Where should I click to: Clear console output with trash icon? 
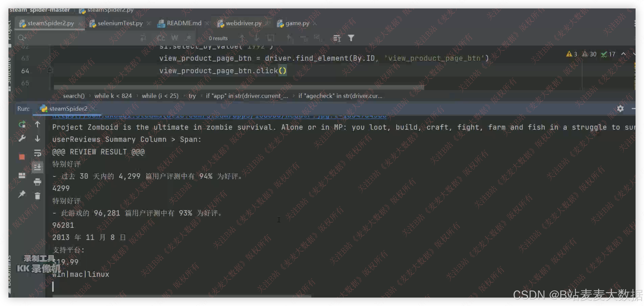38,196
